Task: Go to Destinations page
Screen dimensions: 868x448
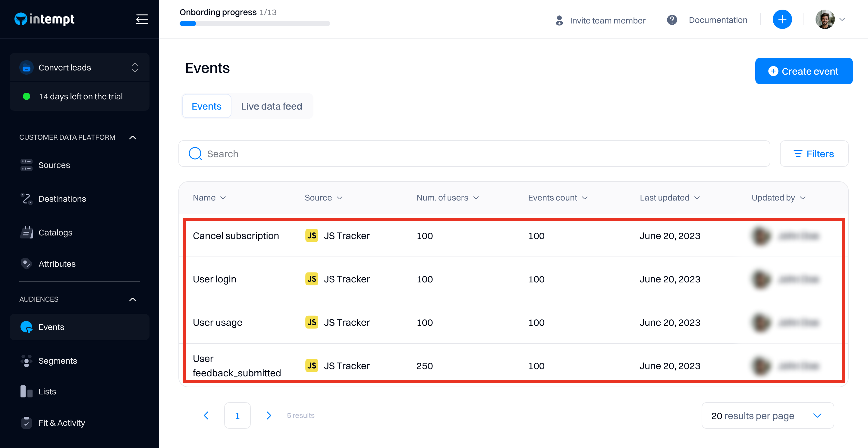Action: [x=62, y=199]
